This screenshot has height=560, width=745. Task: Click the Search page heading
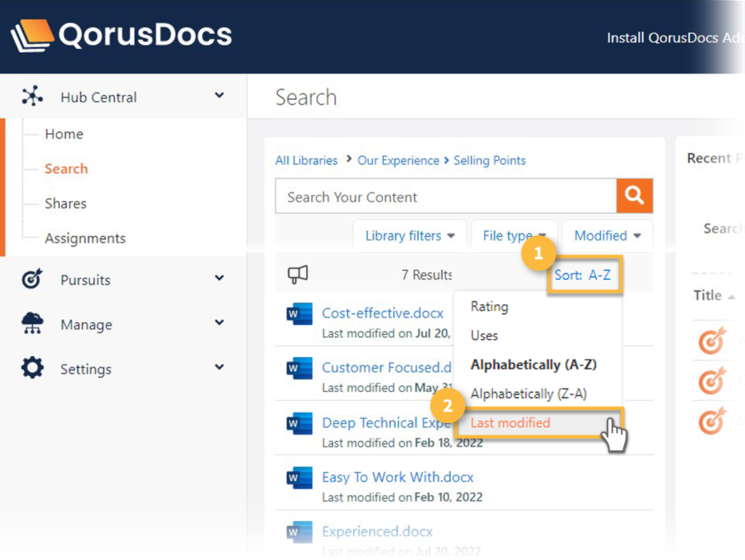[x=306, y=98]
